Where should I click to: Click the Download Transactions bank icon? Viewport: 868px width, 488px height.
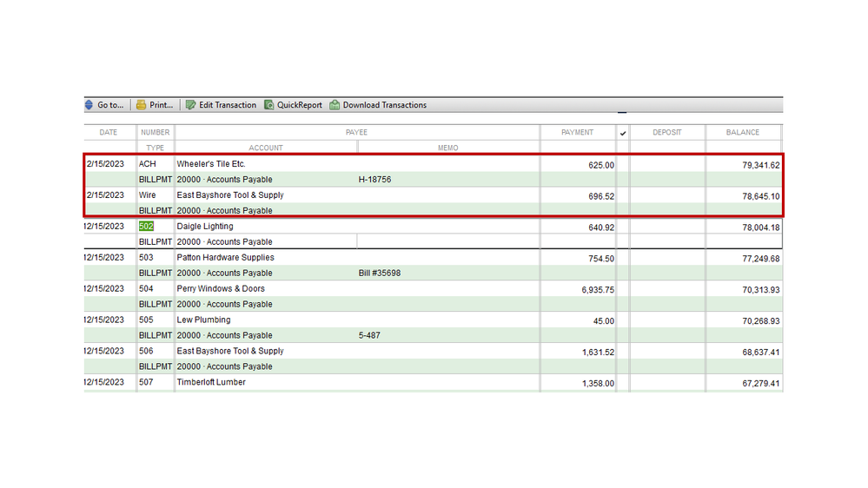335,105
